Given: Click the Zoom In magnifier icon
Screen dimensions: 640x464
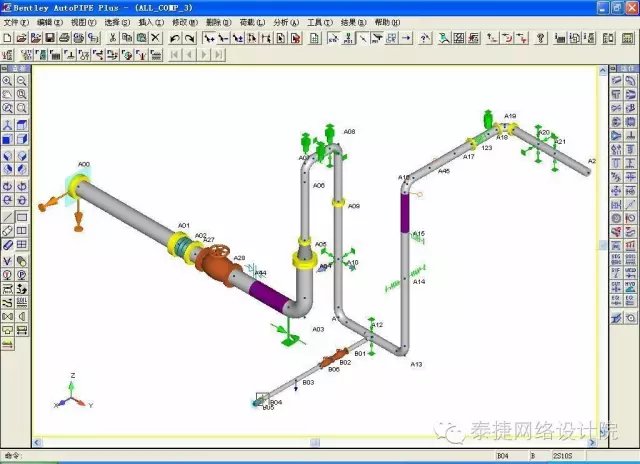Looking at the screenshot, I should point(7,82).
